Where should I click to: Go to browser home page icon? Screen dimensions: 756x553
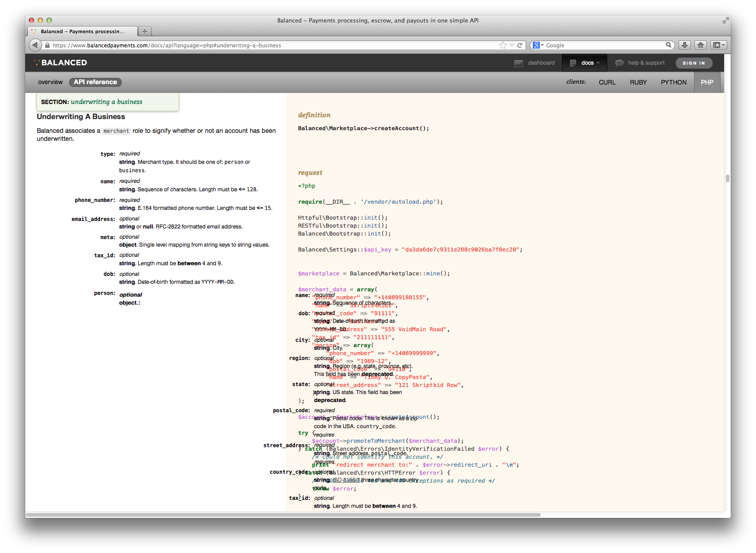point(701,45)
